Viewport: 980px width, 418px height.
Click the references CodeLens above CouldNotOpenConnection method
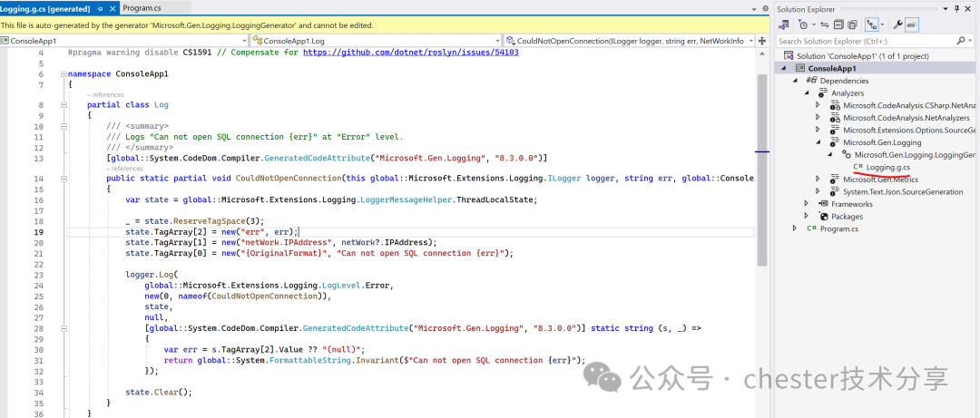pos(124,168)
